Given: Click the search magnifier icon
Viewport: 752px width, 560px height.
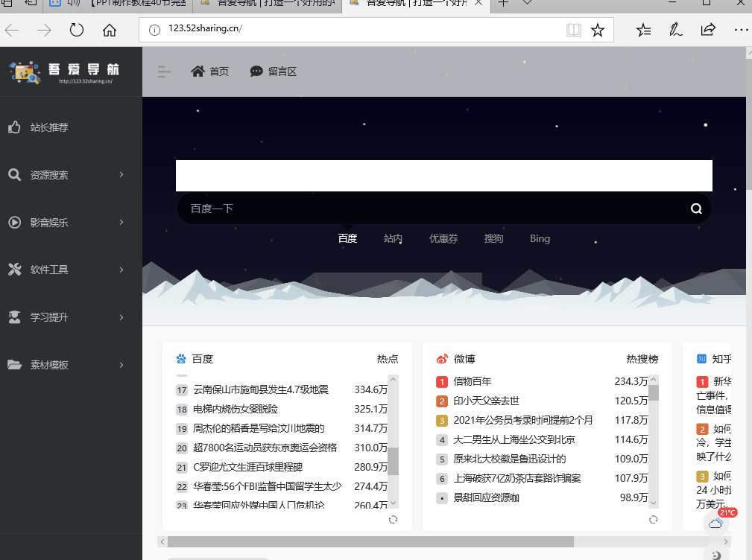Looking at the screenshot, I should [x=695, y=209].
